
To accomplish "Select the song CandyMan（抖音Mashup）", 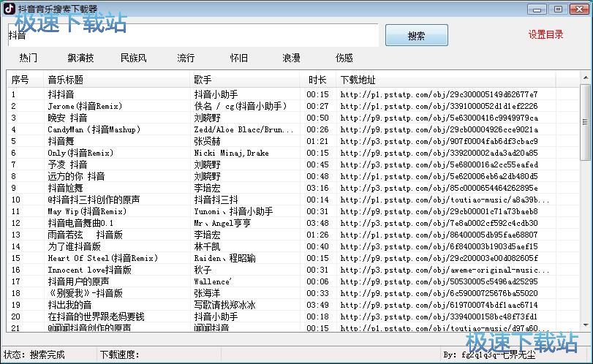I will (94, 129).
